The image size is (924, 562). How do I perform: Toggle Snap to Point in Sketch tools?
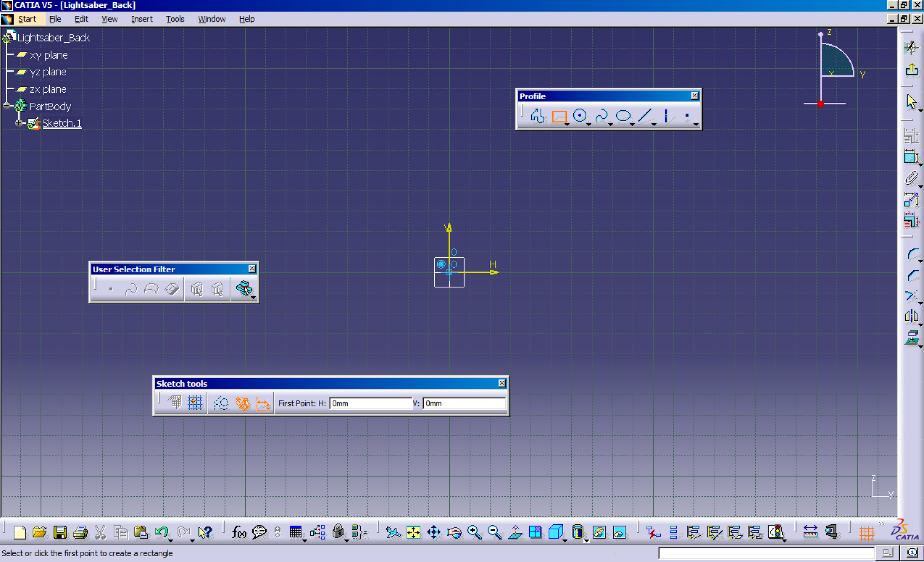click(195, 403)
